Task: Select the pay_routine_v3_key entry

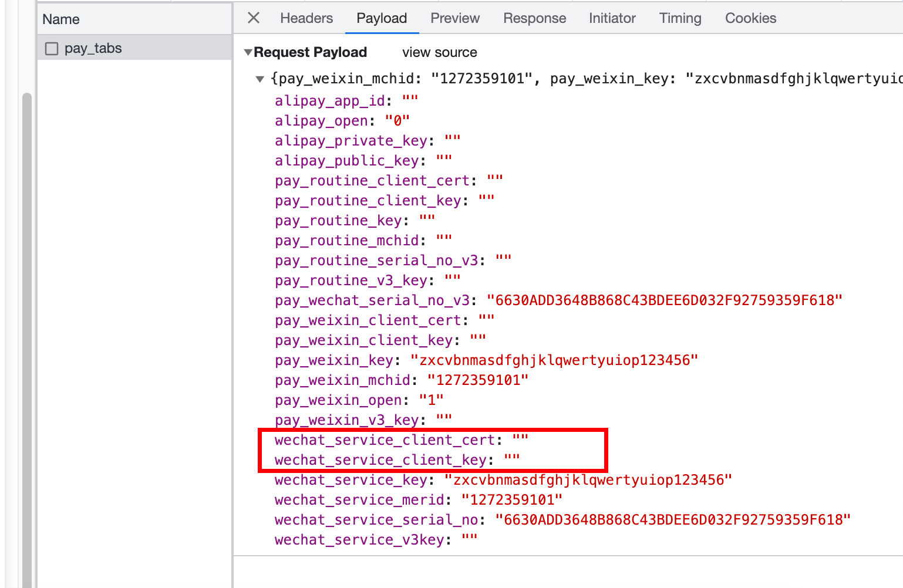Action: click(x=368, y=280)
